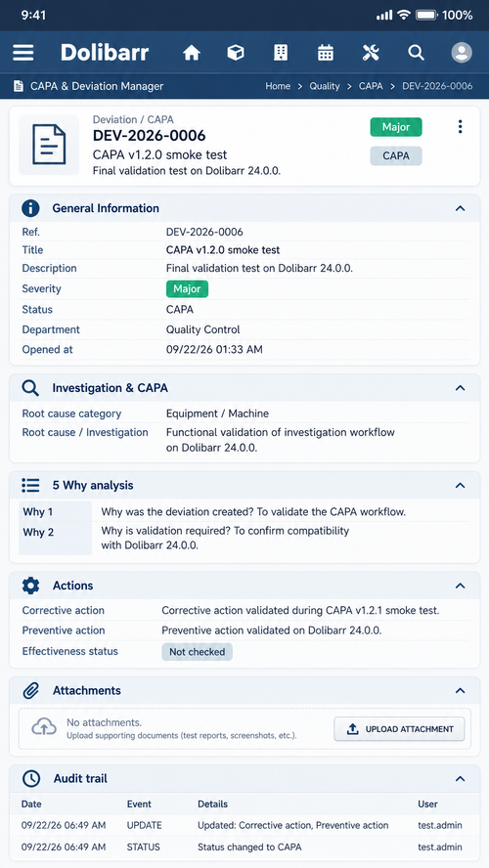Screen dimensions: 489x868
Task: Click the large deviation document thumbnail
Action: click(x=49, y=145)
